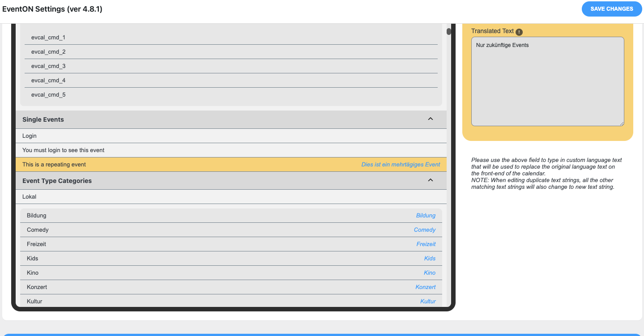Select the evcal_cmd_1 row
644x336 pixels.
point(231,38)
